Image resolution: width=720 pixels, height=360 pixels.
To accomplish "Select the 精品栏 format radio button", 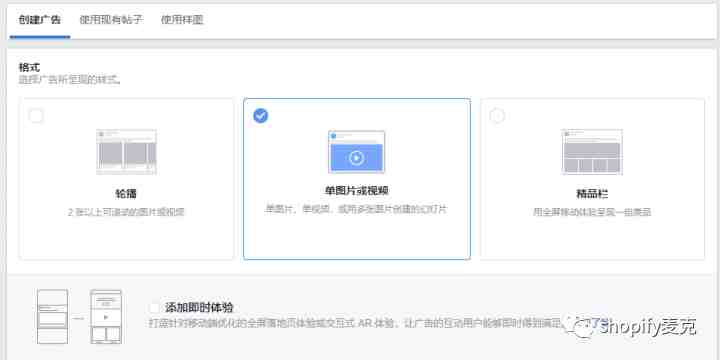I will [x=497, y=116].
